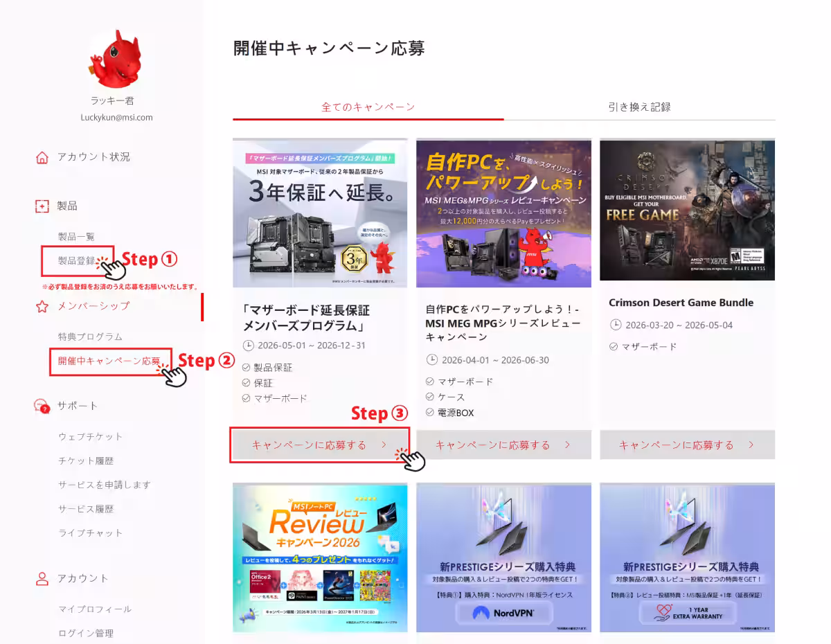Click the person icon beside アカウント
The width and height of the screenshot is (831, 644).
point(42,578)
